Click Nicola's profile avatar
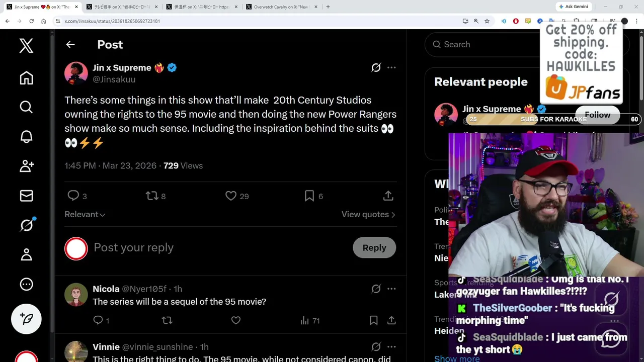Viewport: 644px width, 362px height. pyautogui.click(x=76, y=295)
